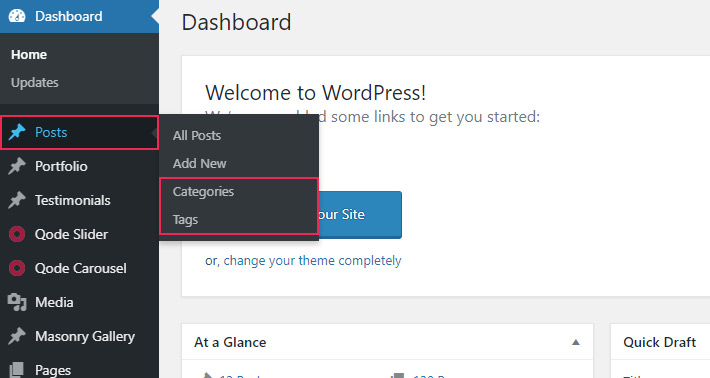This screenshot has height=378, width=710.
Task: Open Home under Dashboard menu
Action: pyautogui.click(x=29, y=54)
